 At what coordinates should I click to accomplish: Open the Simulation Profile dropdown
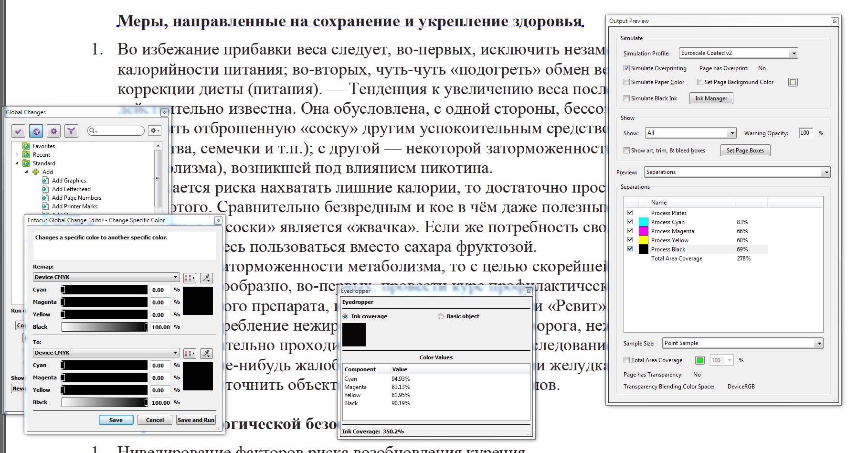(x=738, y=53)
